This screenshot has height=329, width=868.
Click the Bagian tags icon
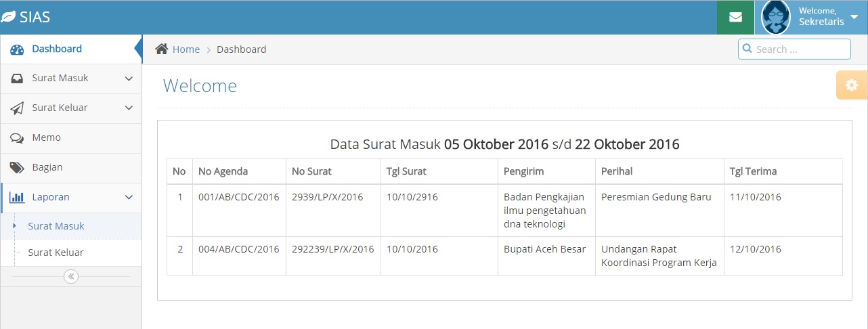(x=17, y=168)
